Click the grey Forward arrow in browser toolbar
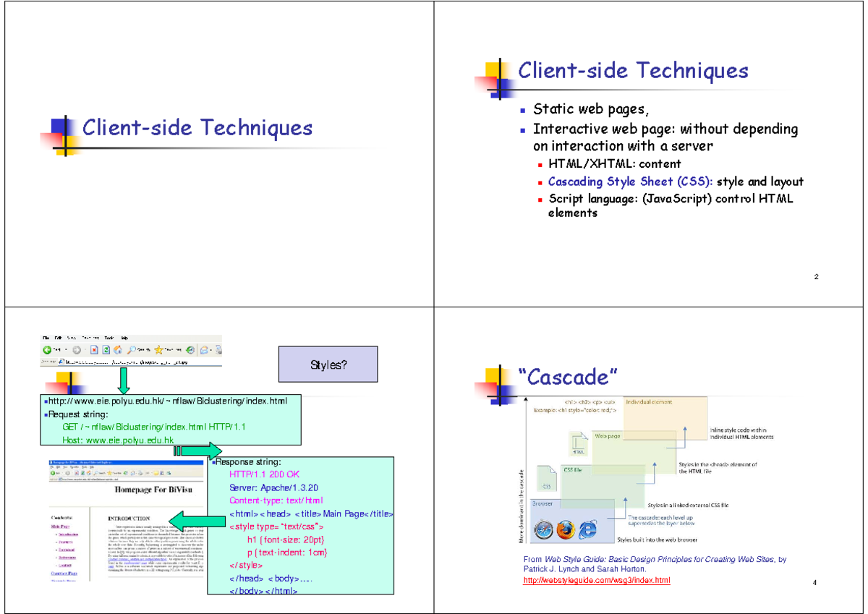The width and height of the screenshot is (868, 614). coord(77,350)
